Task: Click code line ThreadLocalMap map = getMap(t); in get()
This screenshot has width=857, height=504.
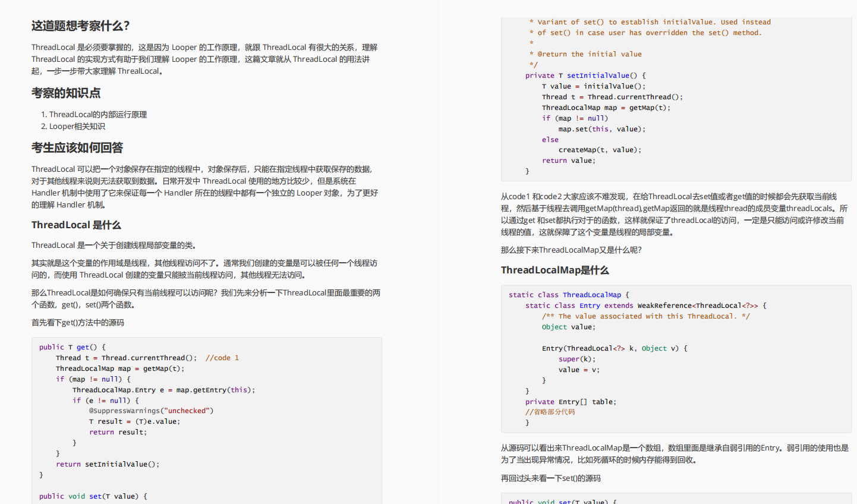Action: point(120,368)
